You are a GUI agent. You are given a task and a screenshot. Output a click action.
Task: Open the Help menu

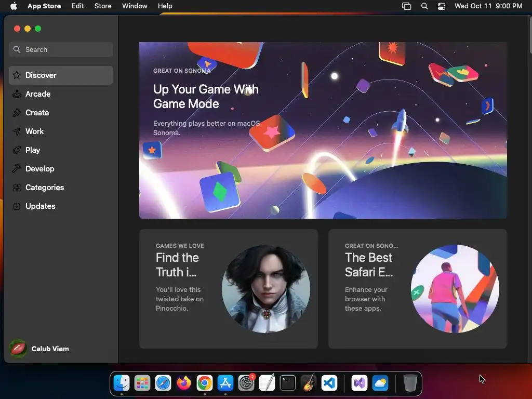[165, 6]
